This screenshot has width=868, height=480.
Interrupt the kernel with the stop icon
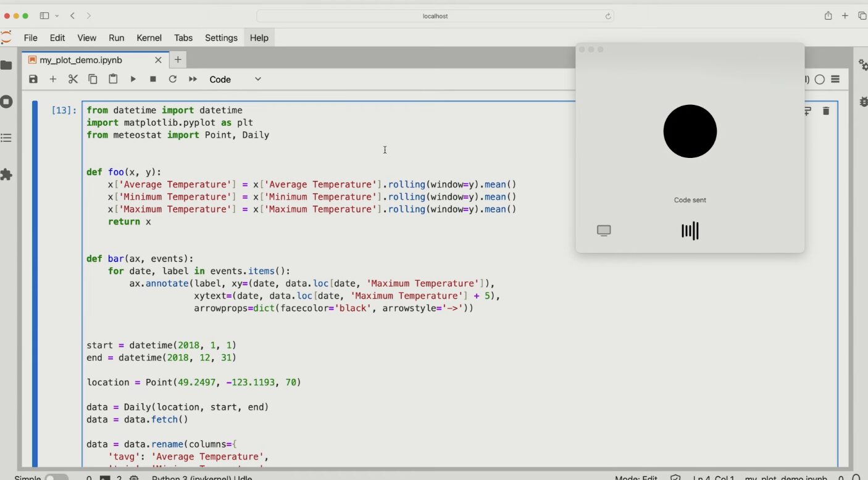click(x=153, y=79)
